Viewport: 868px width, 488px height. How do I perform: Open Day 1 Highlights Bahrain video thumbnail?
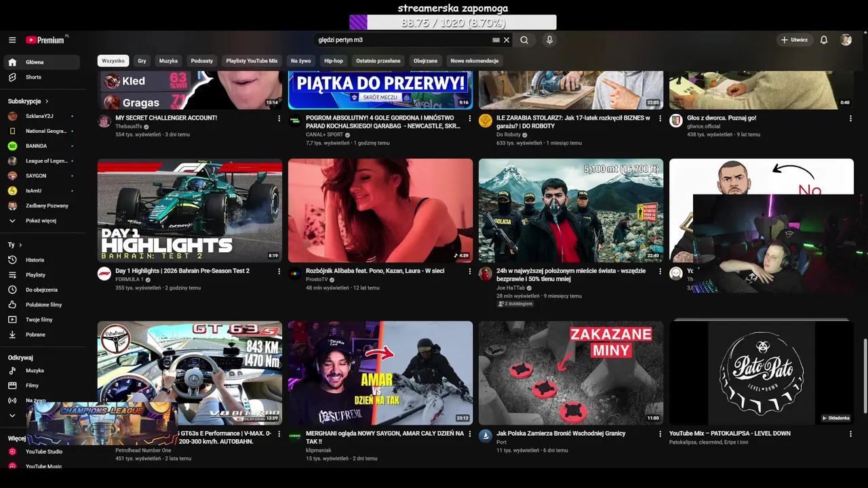point(190,211)
